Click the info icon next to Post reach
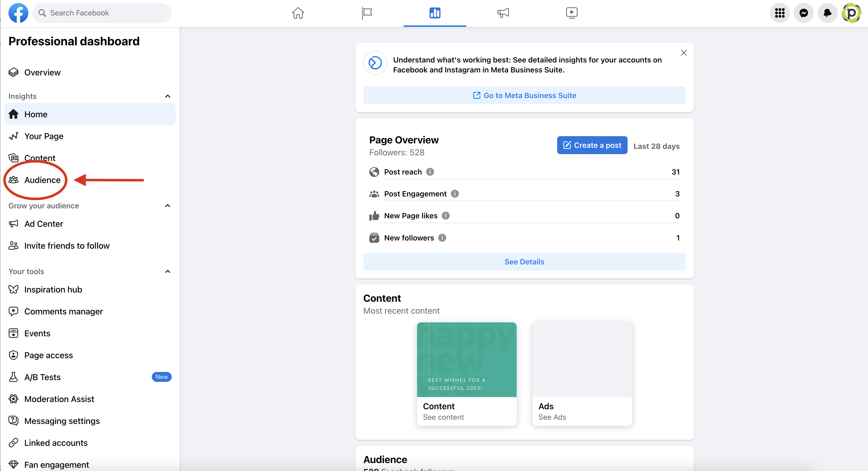 (x=430, y=172)
